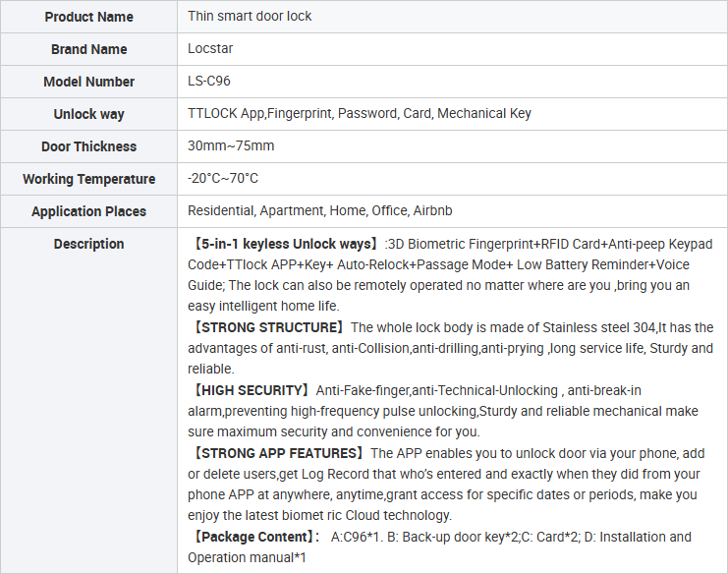728x574 pixels.
Task: Click the Description row label
Action: (x=88, y=244)
